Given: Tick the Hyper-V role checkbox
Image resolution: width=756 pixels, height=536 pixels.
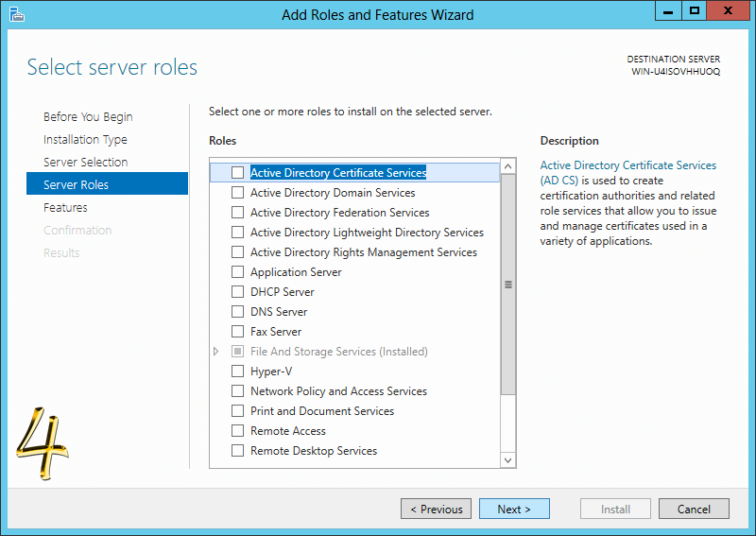Looking at the screenshot, I should [x=237, y=371].
